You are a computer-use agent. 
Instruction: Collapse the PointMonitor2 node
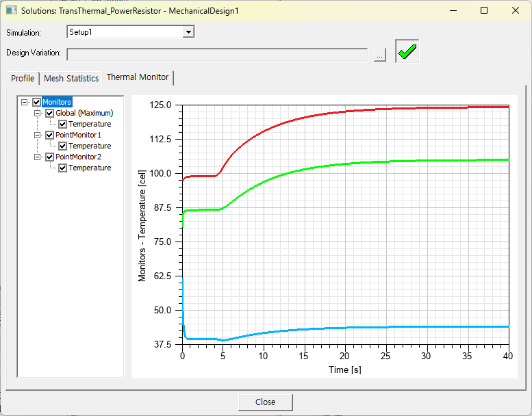click(x=38, y=157)
